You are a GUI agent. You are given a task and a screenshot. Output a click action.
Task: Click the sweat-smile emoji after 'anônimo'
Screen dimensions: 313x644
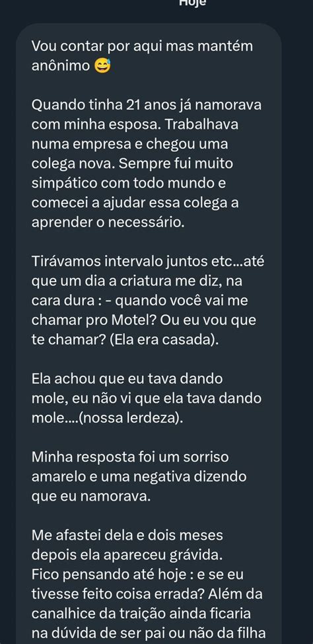pos(102,66)
